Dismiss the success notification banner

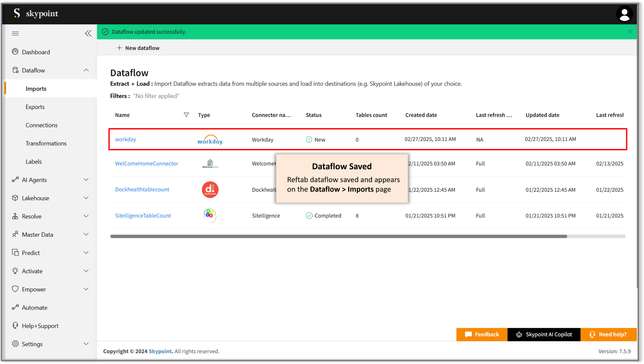(x=630, y=32)
